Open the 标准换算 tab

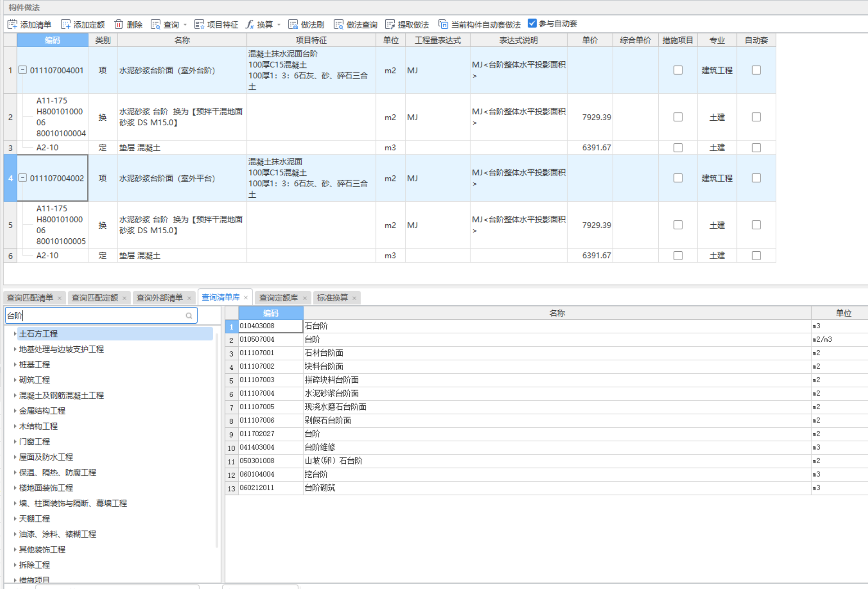(332, 298)
